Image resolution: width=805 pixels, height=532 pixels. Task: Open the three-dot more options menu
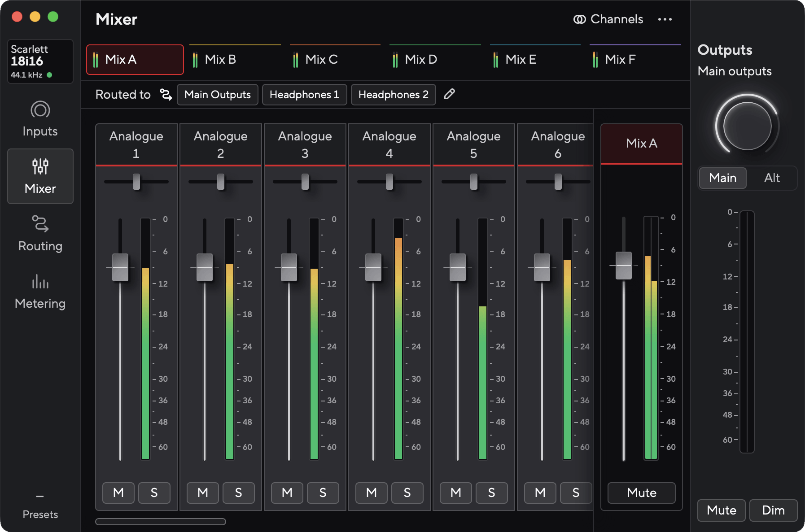click(665, 19)
